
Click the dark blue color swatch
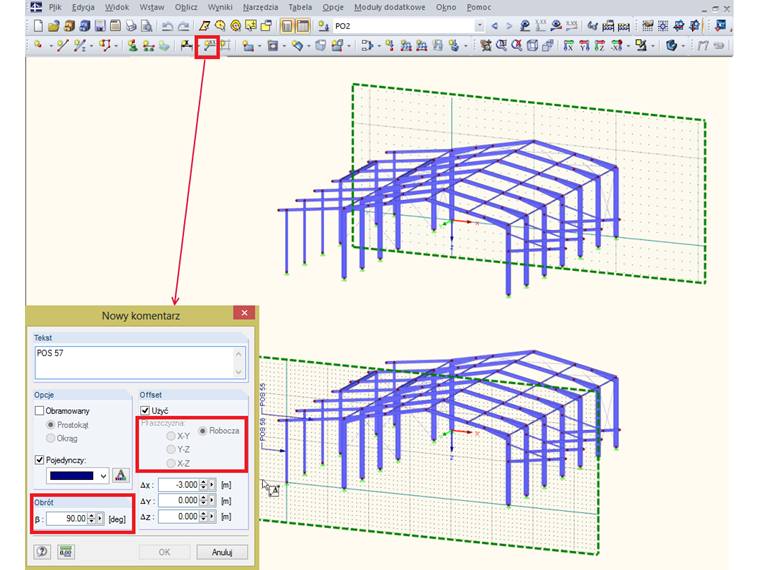pos(72,476)
